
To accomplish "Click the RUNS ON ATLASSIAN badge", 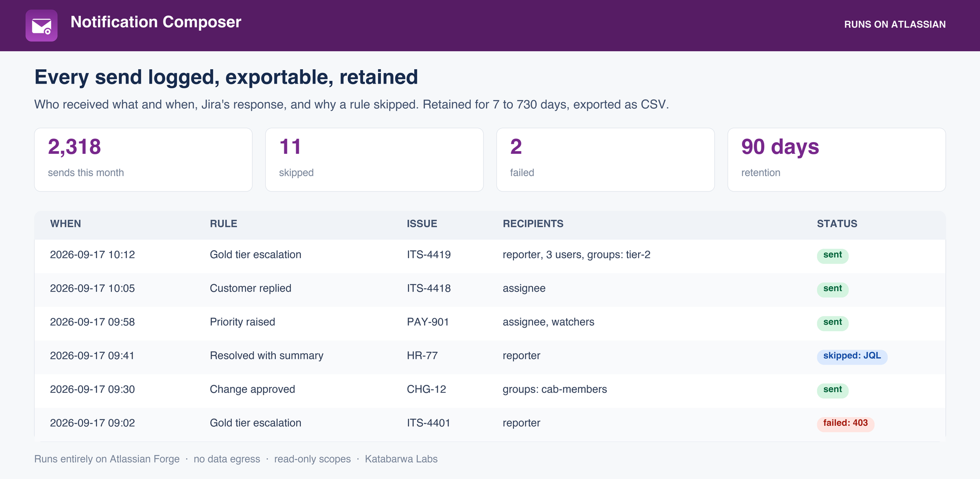I will pos(895,24).
